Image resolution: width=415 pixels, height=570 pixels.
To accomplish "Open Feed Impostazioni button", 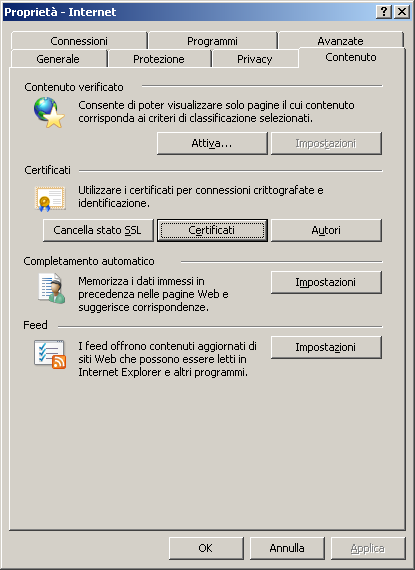I will (x=326, y=347).
